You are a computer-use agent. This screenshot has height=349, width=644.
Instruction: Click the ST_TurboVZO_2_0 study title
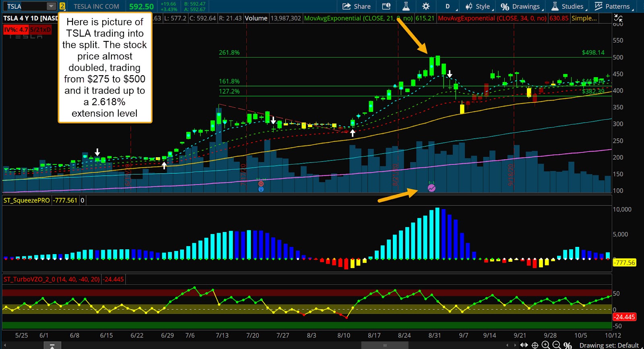(52, 279)
